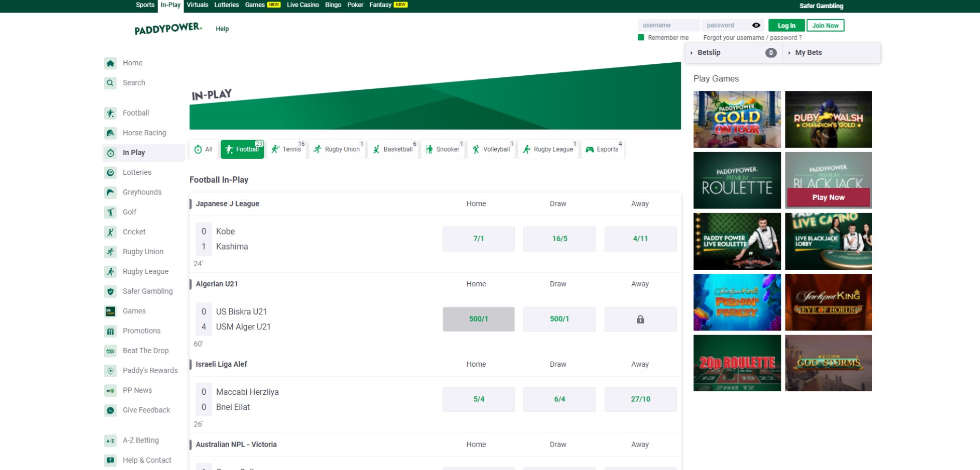Select the Football in-play filter tab
The image size is (980, 470).
click(242, 149)
